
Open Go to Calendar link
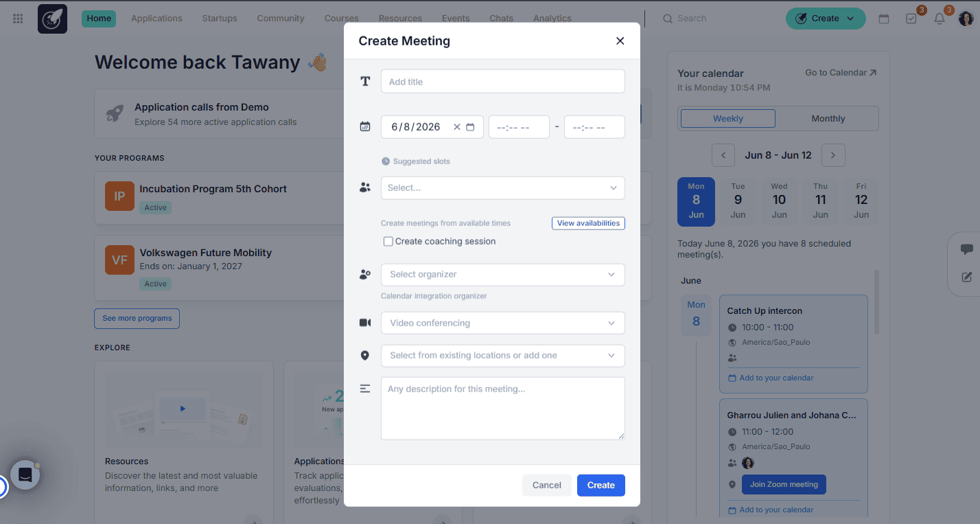click(x=841, y=73)
